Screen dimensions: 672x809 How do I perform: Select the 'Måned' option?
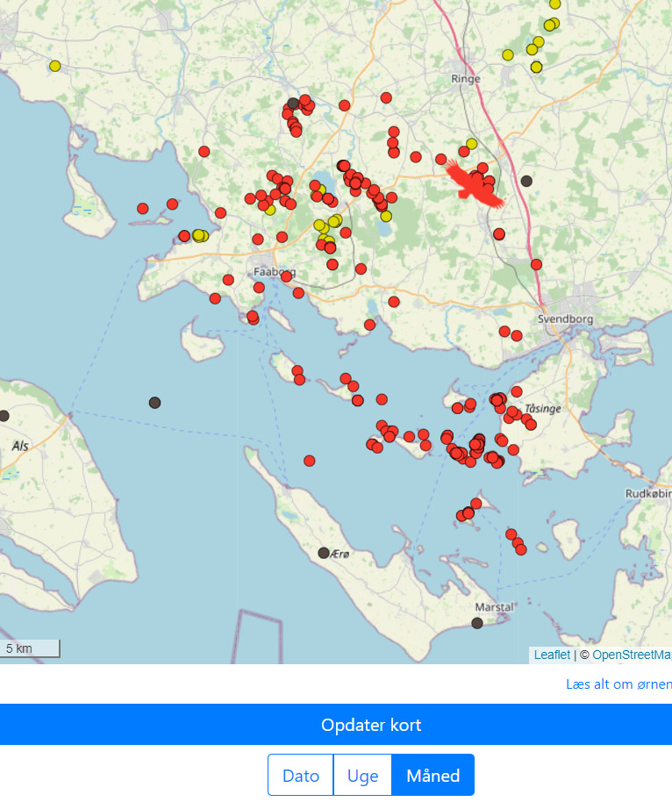point(433,775)
